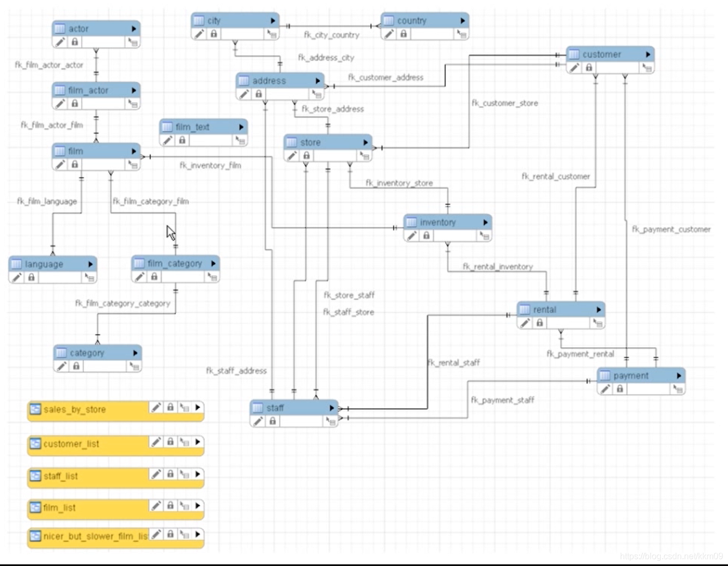Select the rental table header

(x=561, y=310)
